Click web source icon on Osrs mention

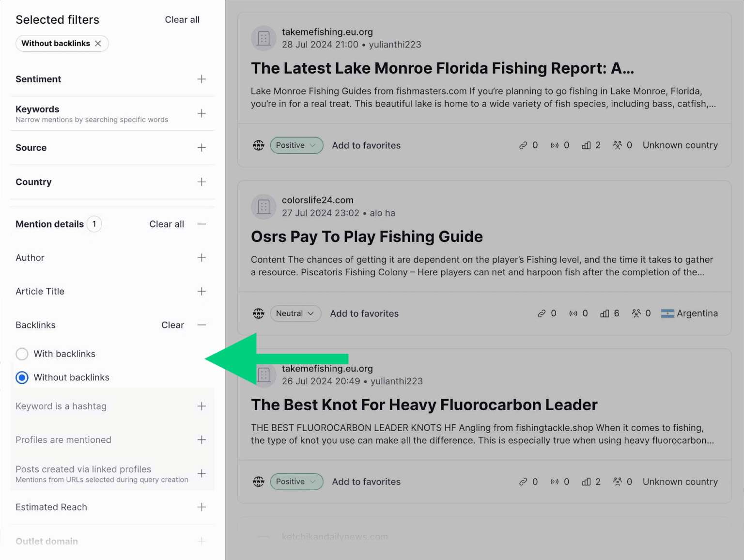click(x=259, y=313)
